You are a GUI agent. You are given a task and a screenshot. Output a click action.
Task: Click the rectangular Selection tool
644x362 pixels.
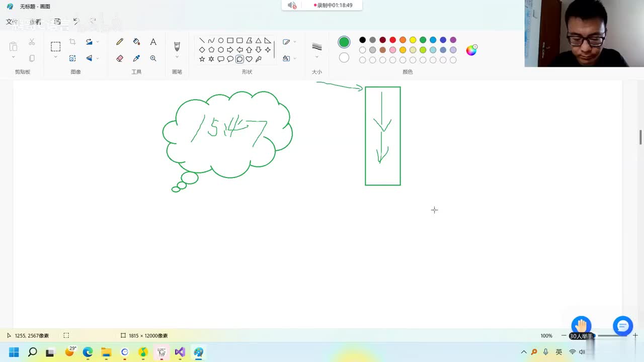point(56,47)
